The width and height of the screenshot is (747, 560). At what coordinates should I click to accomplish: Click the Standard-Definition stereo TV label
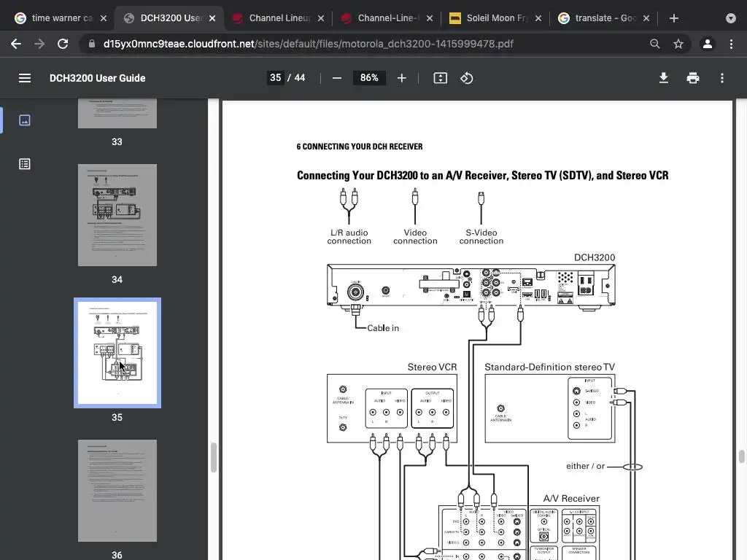pyautogui.click(x=550, y=367)
